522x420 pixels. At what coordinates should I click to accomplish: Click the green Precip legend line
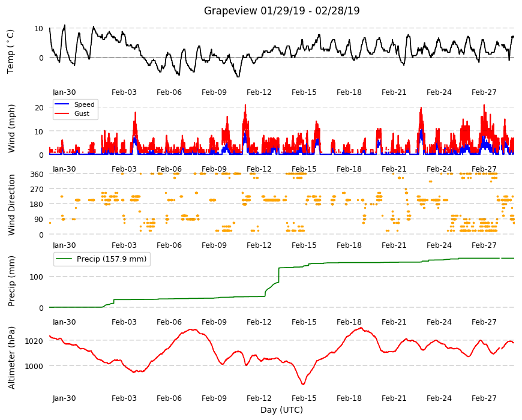[x=64, y=259]
